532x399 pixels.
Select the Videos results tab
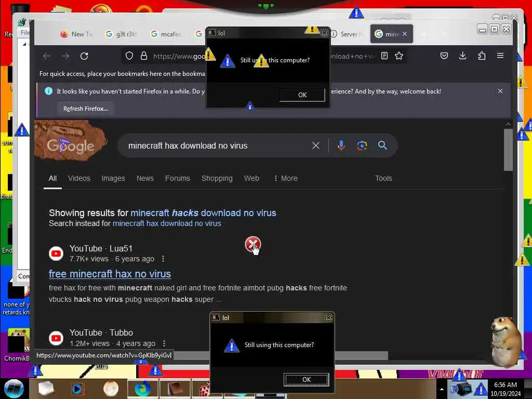[x=79, y=179]
